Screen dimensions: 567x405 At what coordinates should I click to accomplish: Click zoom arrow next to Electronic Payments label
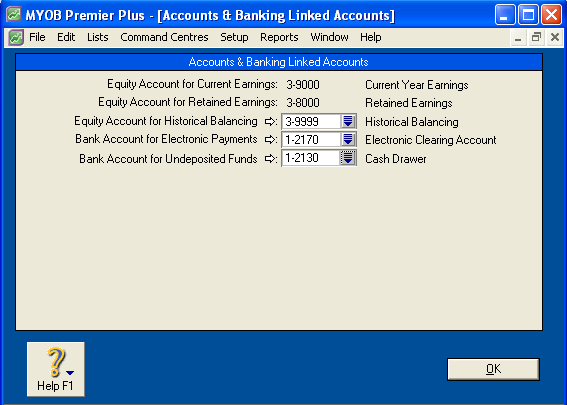pyautogui.click(x=270, y=140)
